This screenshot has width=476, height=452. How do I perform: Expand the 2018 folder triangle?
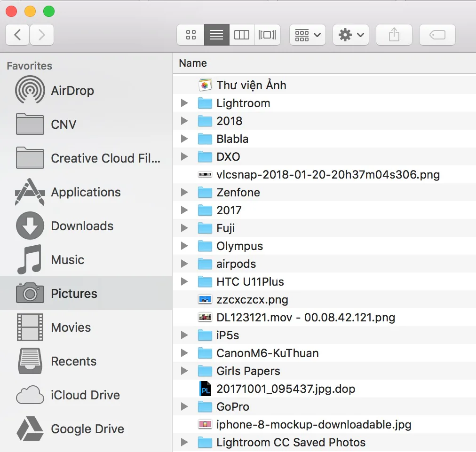pyautogui.click(x=184, y=121)
